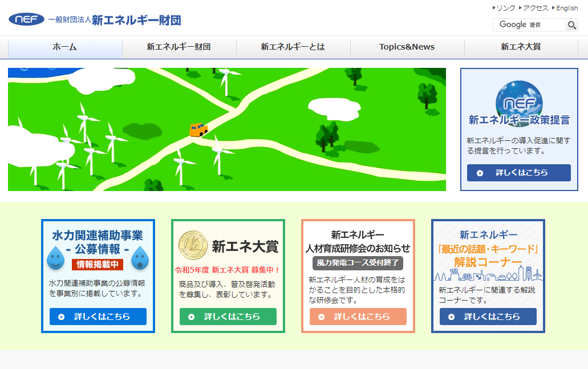Click the city skyline illustration in 解説コーナー
Screen dimensions: 588x369
488,275
